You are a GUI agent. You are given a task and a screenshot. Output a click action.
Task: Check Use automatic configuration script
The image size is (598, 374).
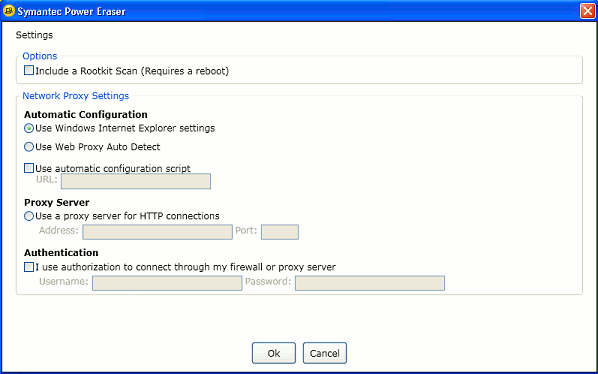tap(29, 168)
